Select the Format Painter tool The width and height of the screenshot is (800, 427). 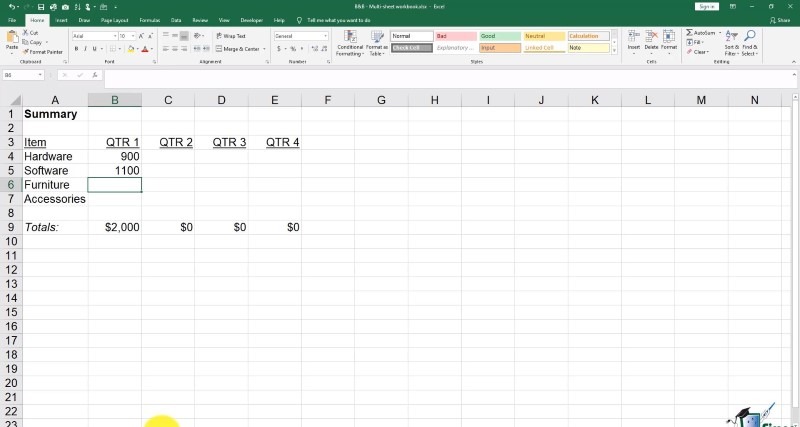[x=44, y=52]
